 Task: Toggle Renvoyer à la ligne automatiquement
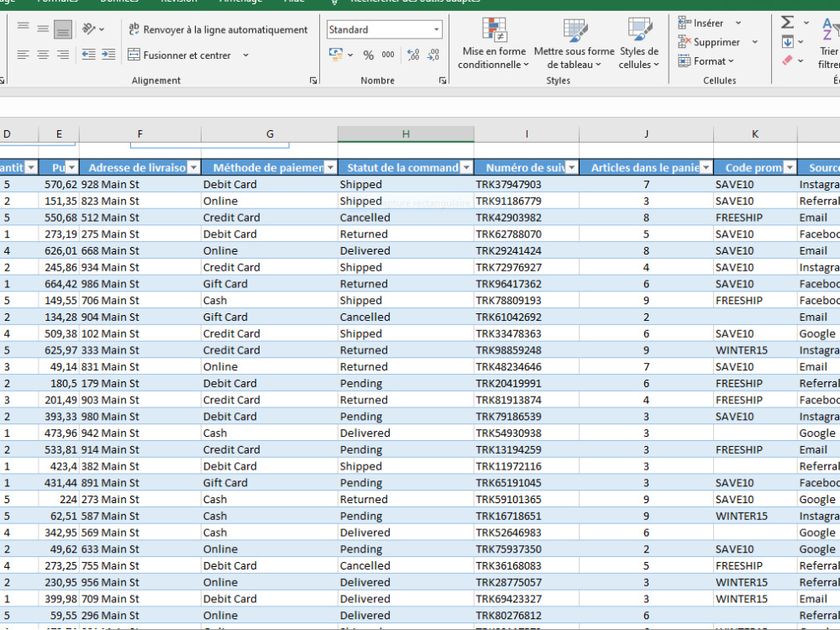(218, 29)
